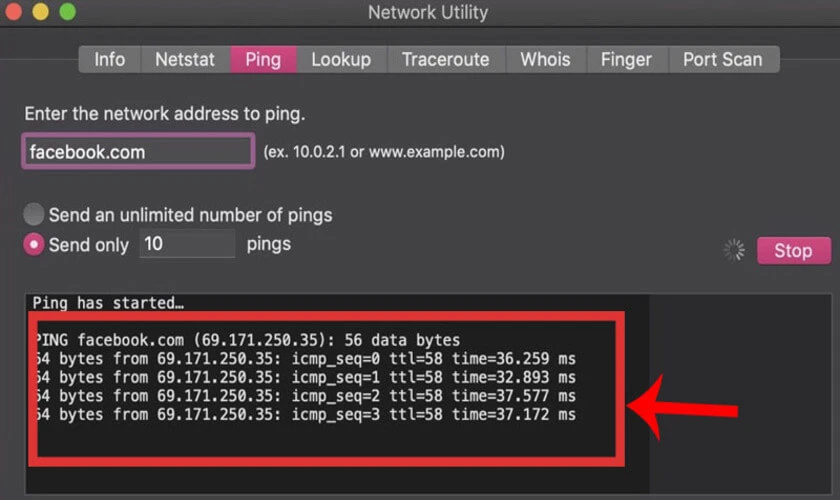Screen dimensions: 840x500
Task: Close the Network Utility window
Action: click(x=13, y=11)
